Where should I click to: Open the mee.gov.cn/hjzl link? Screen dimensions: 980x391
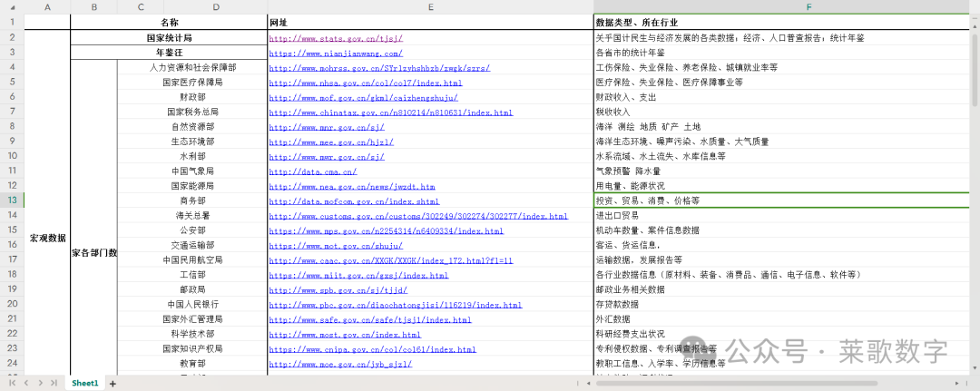(331, 142)
